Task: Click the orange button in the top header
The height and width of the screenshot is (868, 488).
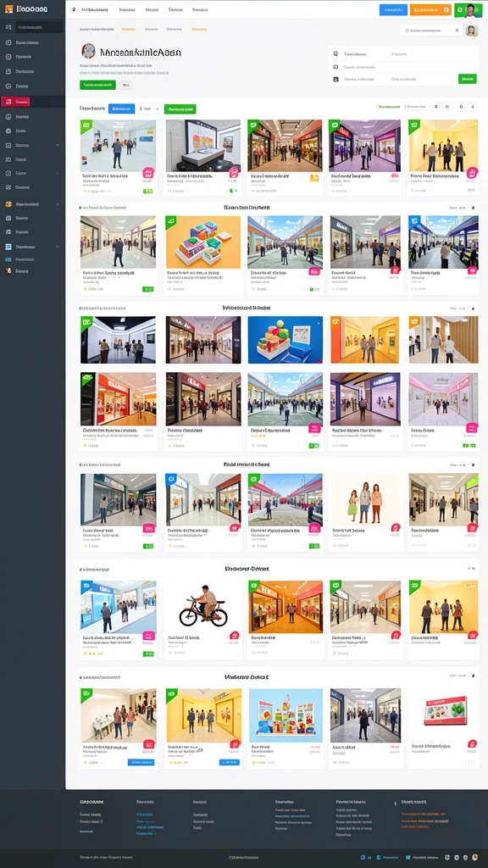Action: pos(431,9)
